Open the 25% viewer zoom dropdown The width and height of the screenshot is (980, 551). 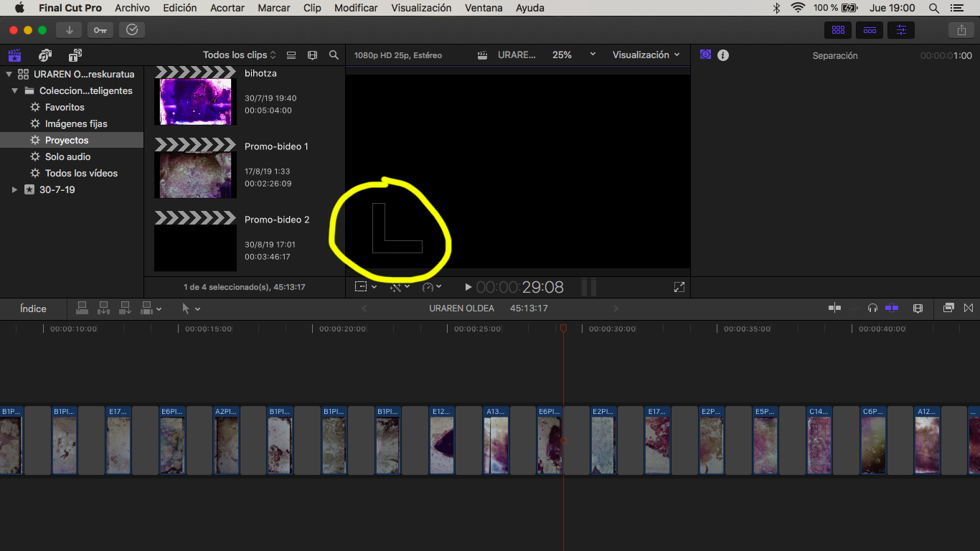click(573, 55)
